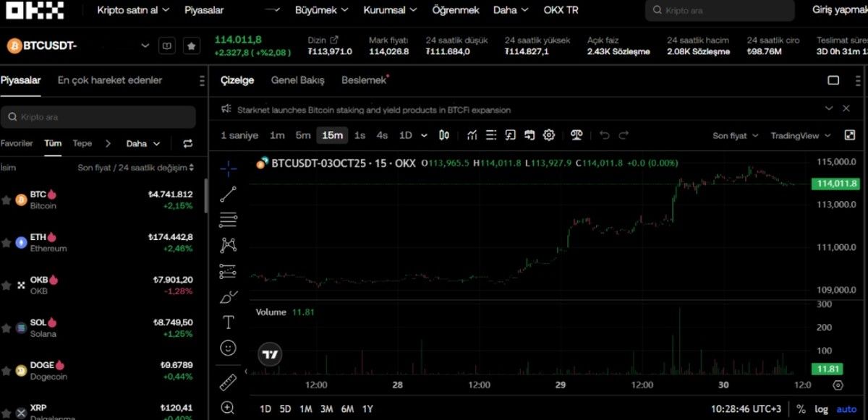
Task: Open chart settings gear
Action: (x=549, y=135)
